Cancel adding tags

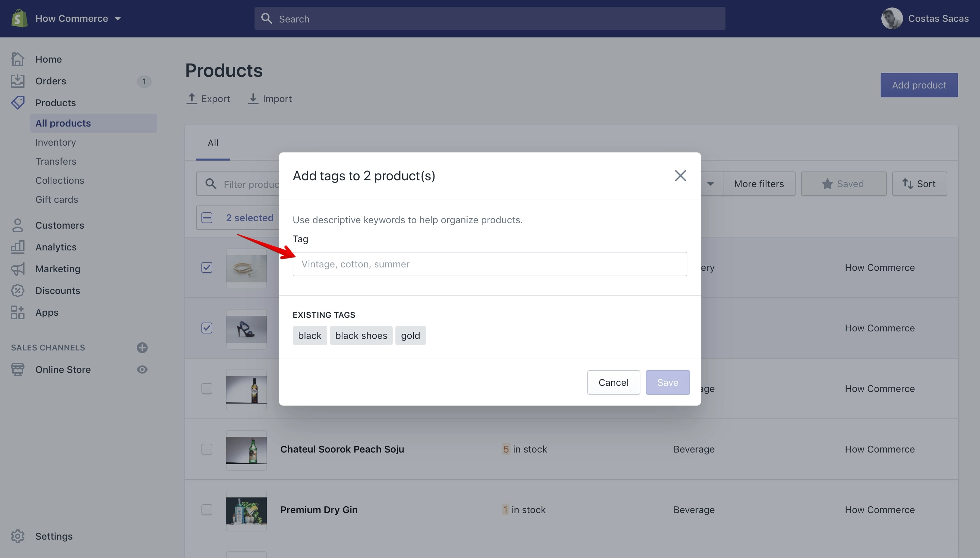(x=613, y=382)
